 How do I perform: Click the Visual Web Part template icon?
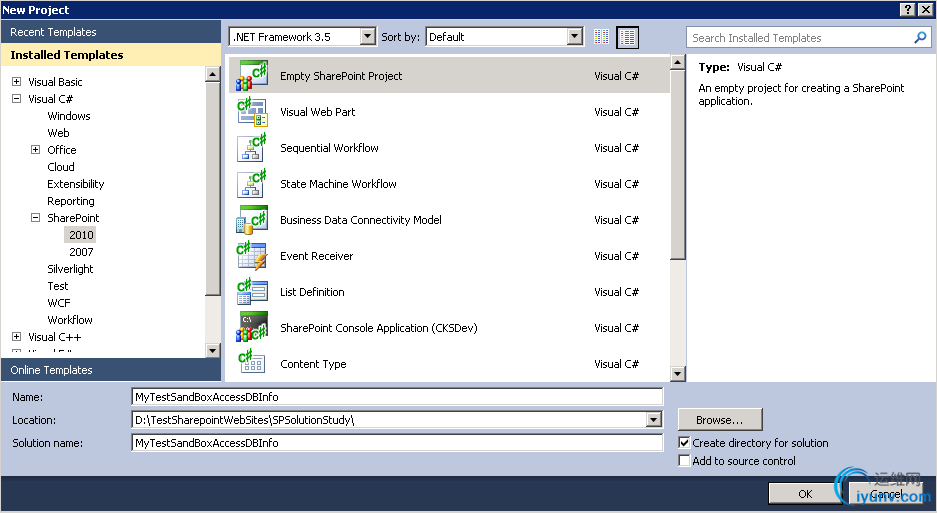click(252, 112)
